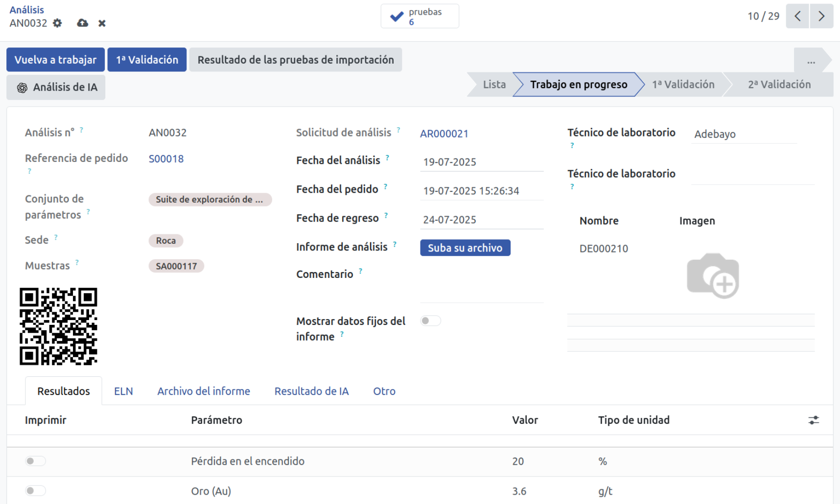
Task: Click the camera add-image placeholder
Action: pyautogui.click(x=713, y=275)
